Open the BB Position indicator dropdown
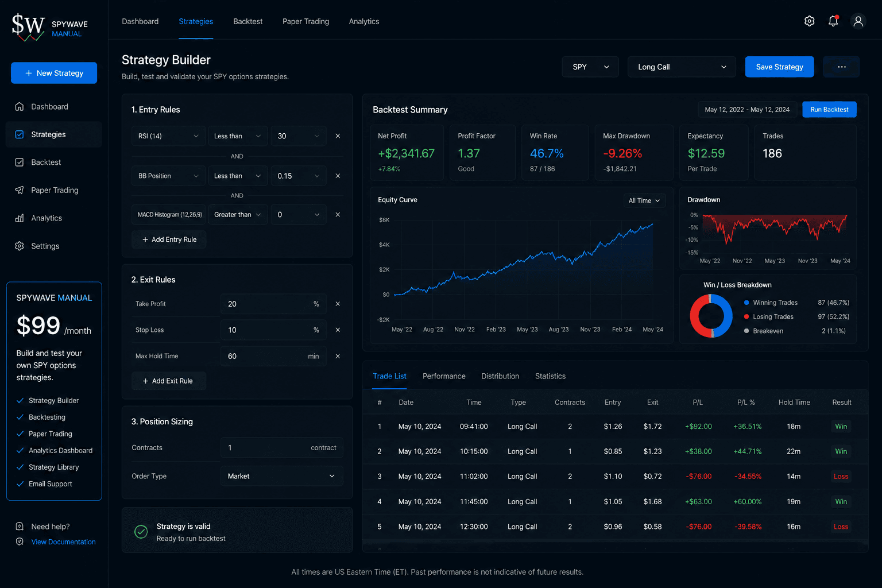Image resolution: width=882 pixels, height=588 pixels. coord(168,176)
